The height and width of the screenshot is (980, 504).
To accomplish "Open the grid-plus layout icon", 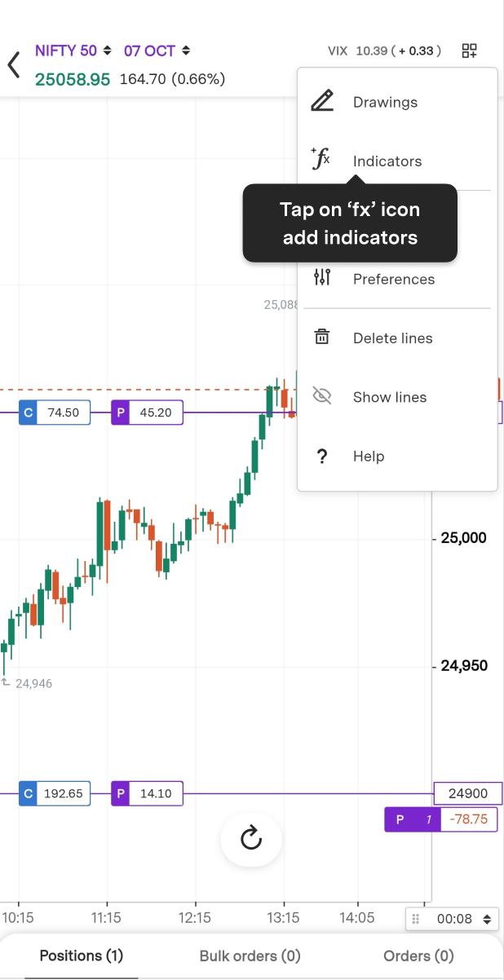I will [x=469, y=51].
